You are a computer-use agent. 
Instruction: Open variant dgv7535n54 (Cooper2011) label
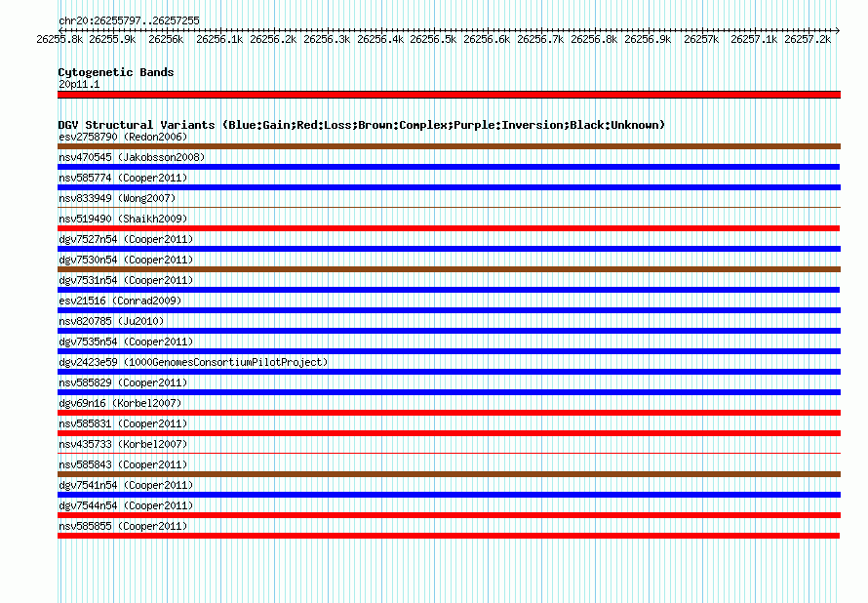point(126,342)
